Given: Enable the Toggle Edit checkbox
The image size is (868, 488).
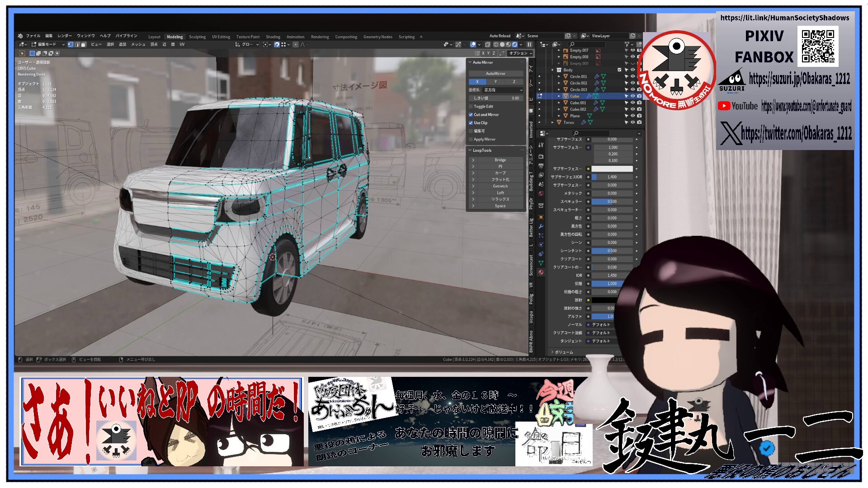Looking at the screenshot, I should pyautogui.click(x=471, y=107).
